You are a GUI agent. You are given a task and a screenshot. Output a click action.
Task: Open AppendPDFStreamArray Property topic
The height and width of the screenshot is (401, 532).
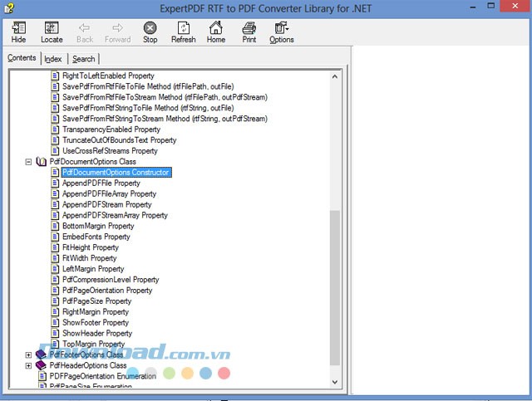click(x=115, y=215)
